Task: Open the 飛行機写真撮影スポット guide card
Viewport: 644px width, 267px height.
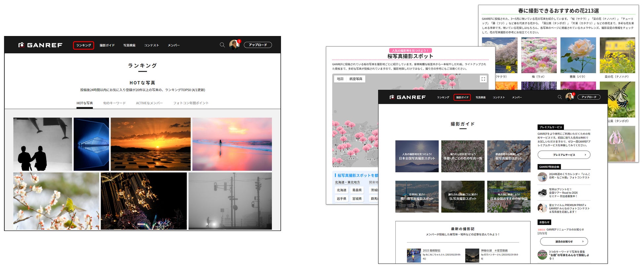Action: 417,197
